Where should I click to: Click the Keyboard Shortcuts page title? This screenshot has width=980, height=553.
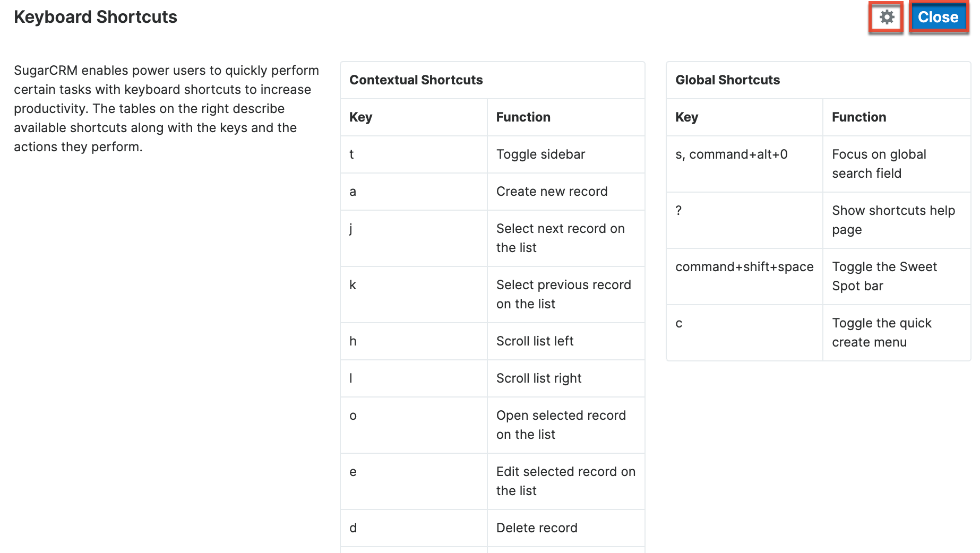[x=96, y=16]
